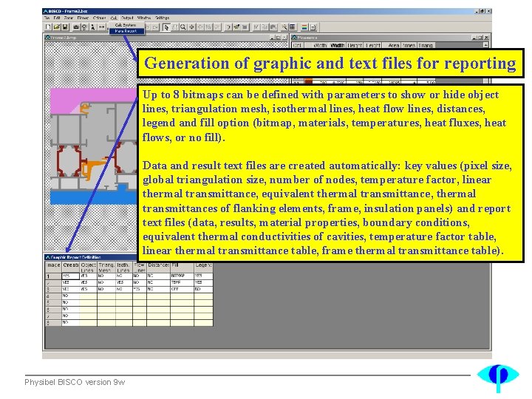Screen dimensions: 532x399
Task: Toggle Legend NO cell in row 3
Action: pyautogui.click(x=204, y=289)
